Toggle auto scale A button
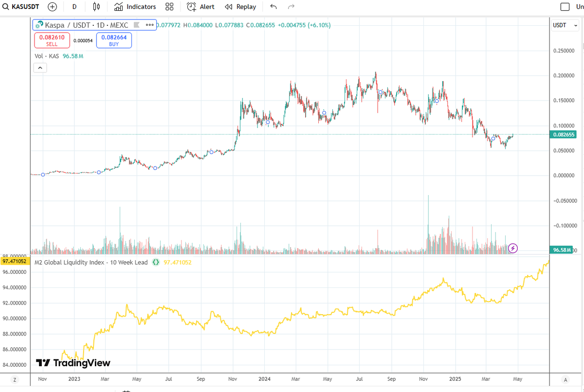Viewport: 584px width, 392px height. (565, 380)
